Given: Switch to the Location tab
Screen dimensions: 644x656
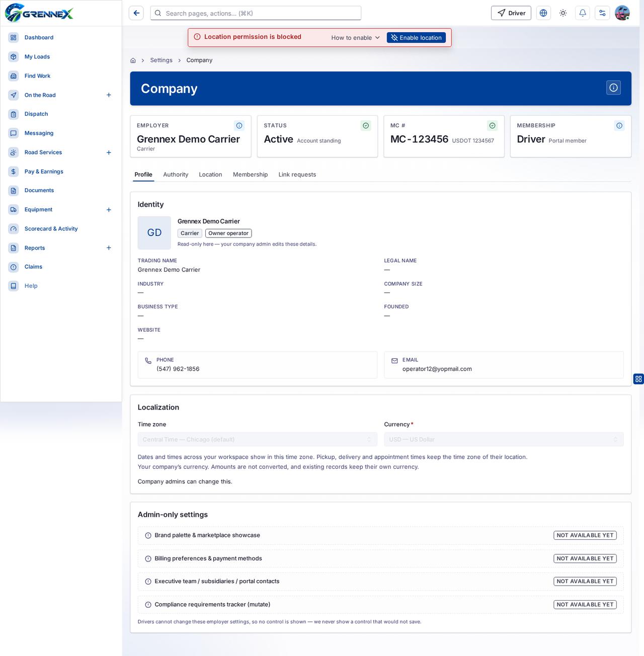Looking at the screenshot, I should pos(210,175).
